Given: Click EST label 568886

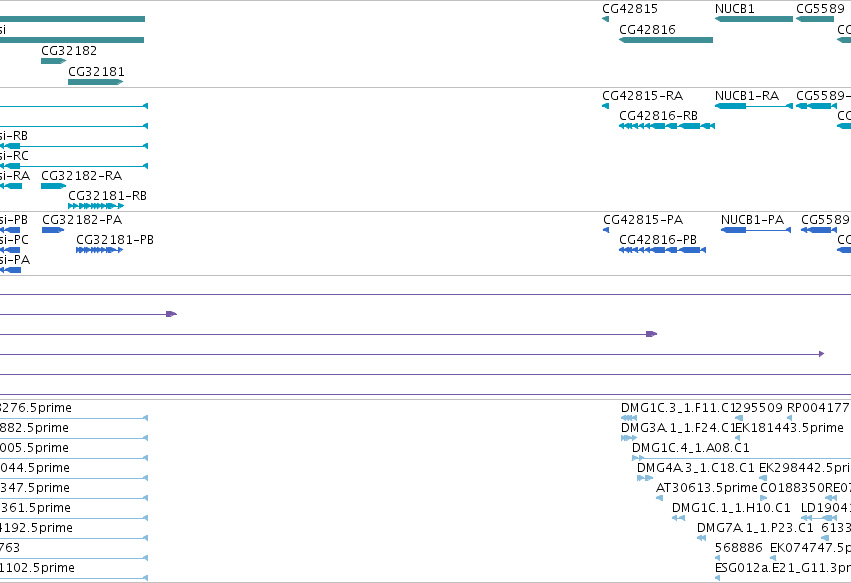Looking at the screenshot, I should (739, 548).
